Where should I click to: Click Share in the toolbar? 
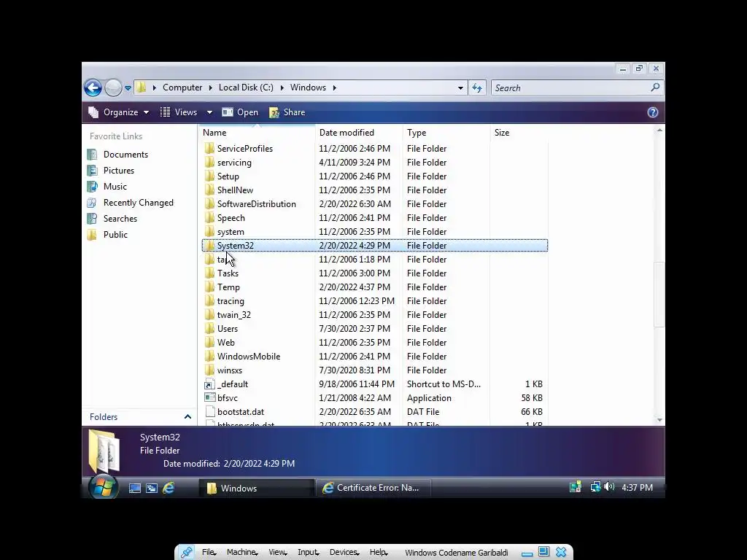click(287, 112)
